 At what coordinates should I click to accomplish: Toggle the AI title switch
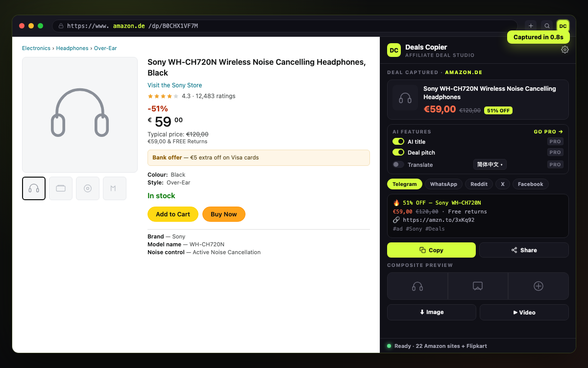click(398, 141)
